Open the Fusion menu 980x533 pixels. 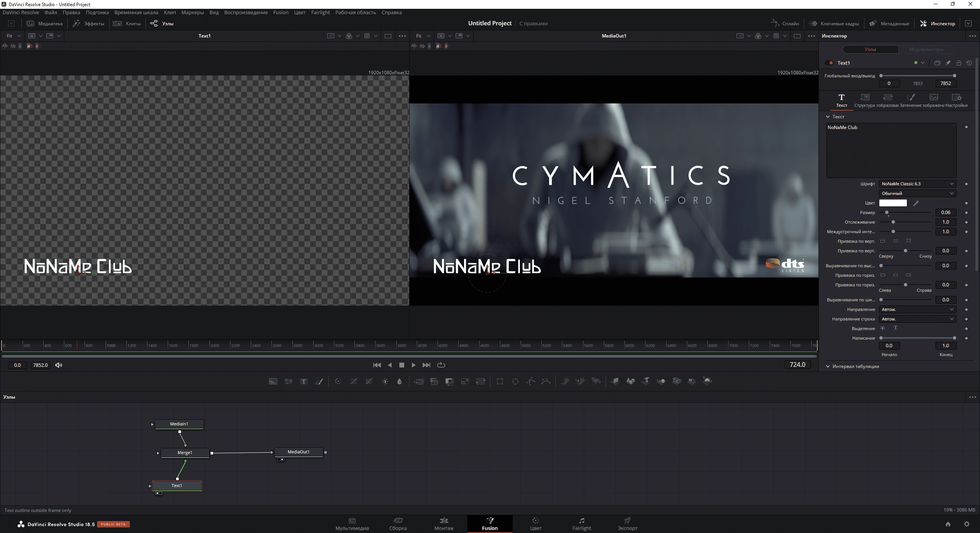[281, 12]
